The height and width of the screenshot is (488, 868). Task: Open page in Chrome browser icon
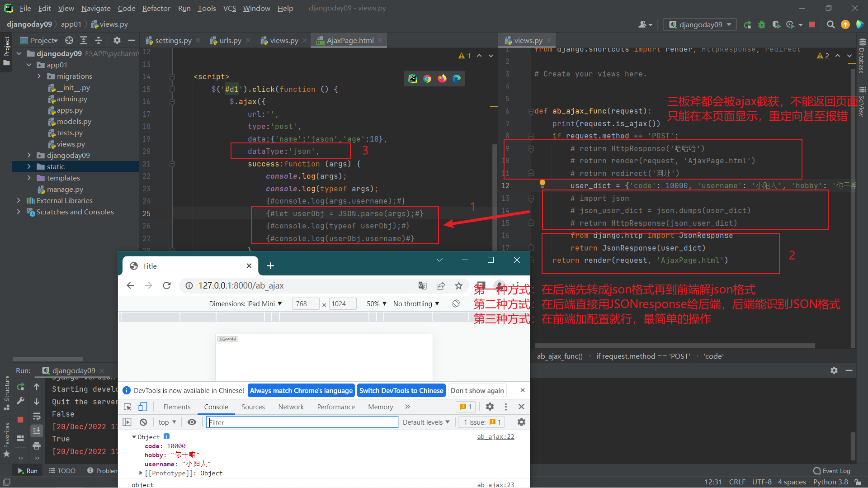[427, 79]
